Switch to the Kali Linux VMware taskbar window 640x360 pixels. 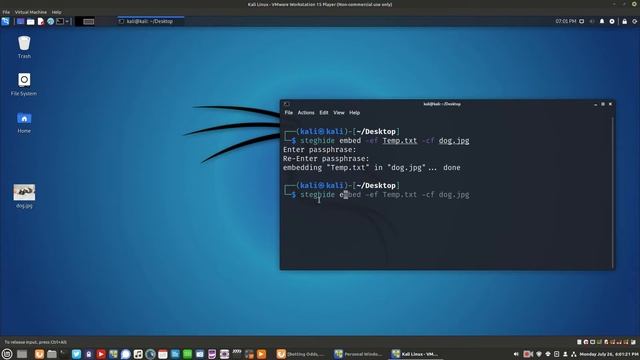click(x=416, y=354)
